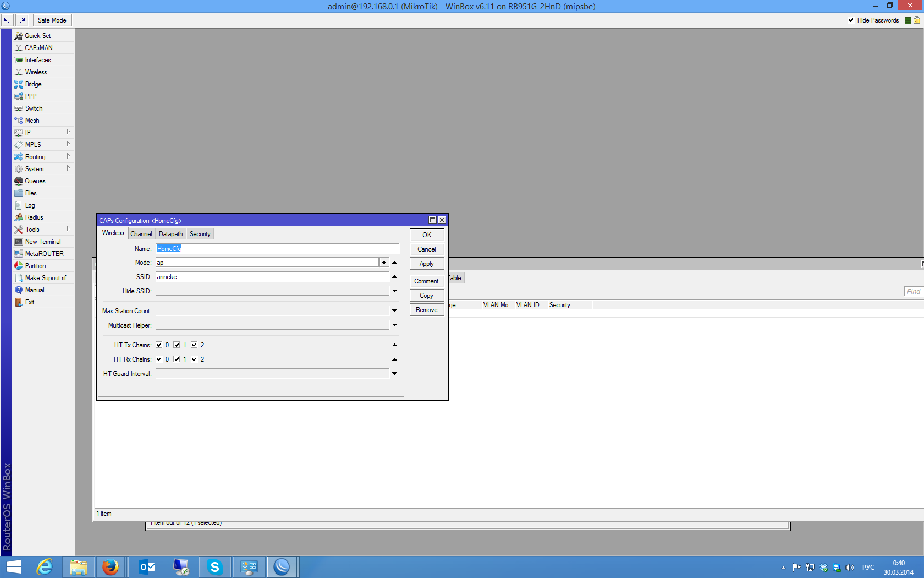924x578 pixels.
Task: Click into the SSID text field
Action: tap(272, 277)
